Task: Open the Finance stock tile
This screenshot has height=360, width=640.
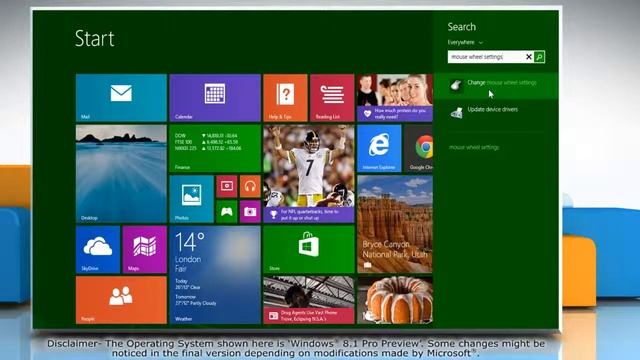Action: point(215,149)
